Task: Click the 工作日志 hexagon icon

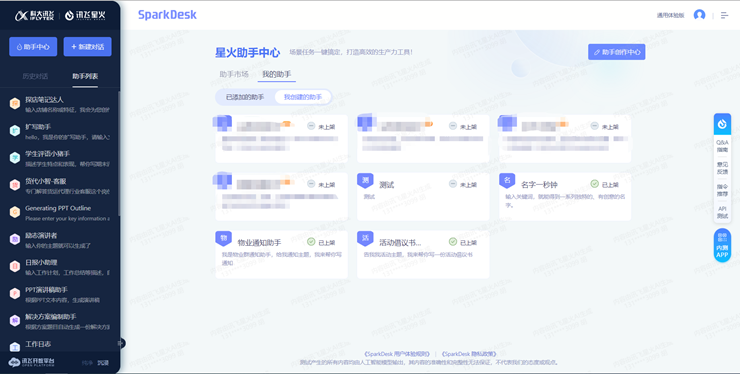Action: pyautogui.click(x=15, y=347)
